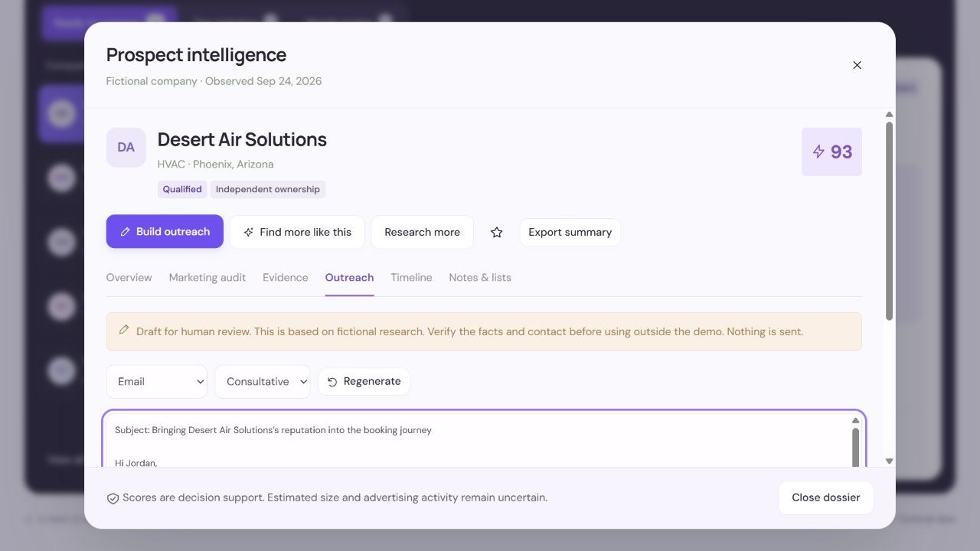The width and height of the screenshot is (980, 551).
Task: Close the Prospect intelligence dialog with X
Action: tap(857, 65)
